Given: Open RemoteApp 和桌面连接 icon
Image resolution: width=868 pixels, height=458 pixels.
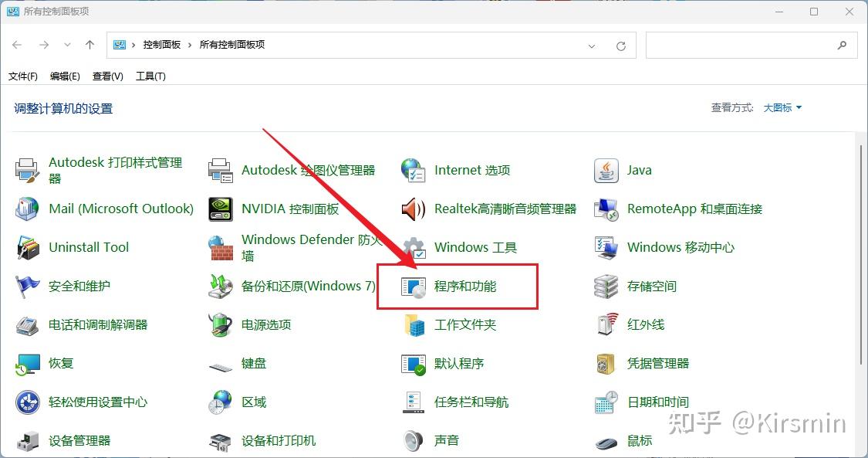Looking at the screenshot, I should [x=606, y=209].
